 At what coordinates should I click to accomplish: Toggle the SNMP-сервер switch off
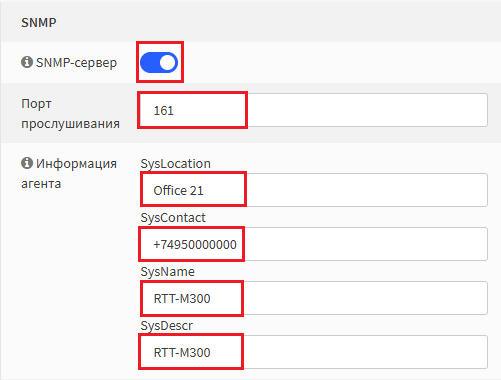(159, 62)
